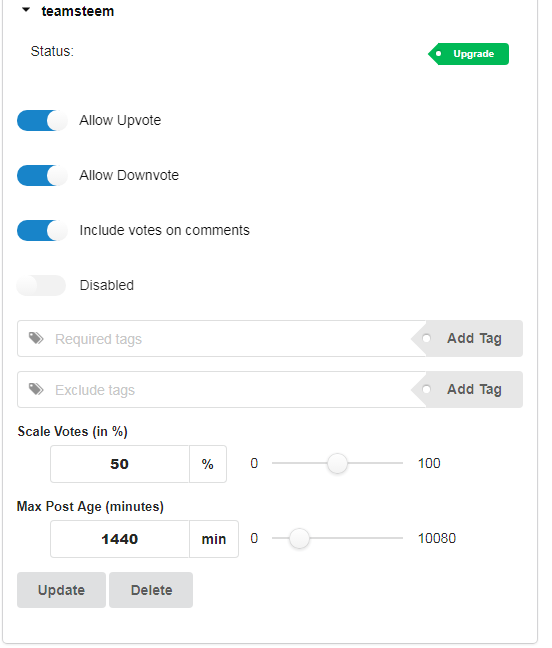The width and height of the screenshot is (552, 648).
Task: Toggle the Allow Upvote switch
Action: pos(42,120)
